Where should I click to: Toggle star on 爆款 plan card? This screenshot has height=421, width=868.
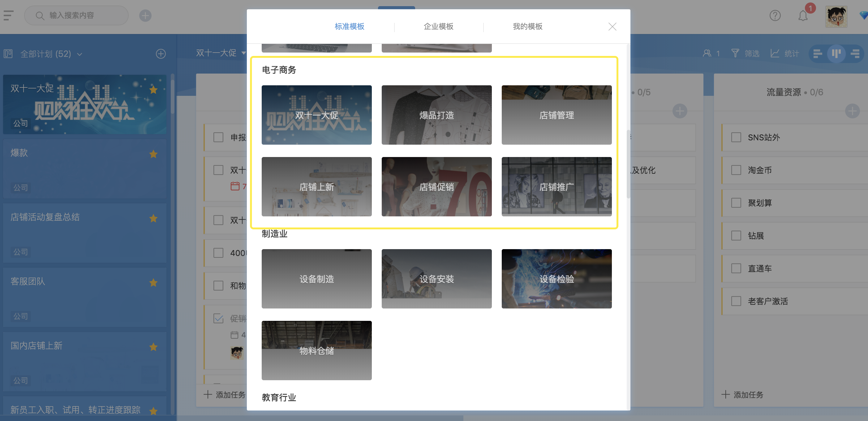(153, 154)
